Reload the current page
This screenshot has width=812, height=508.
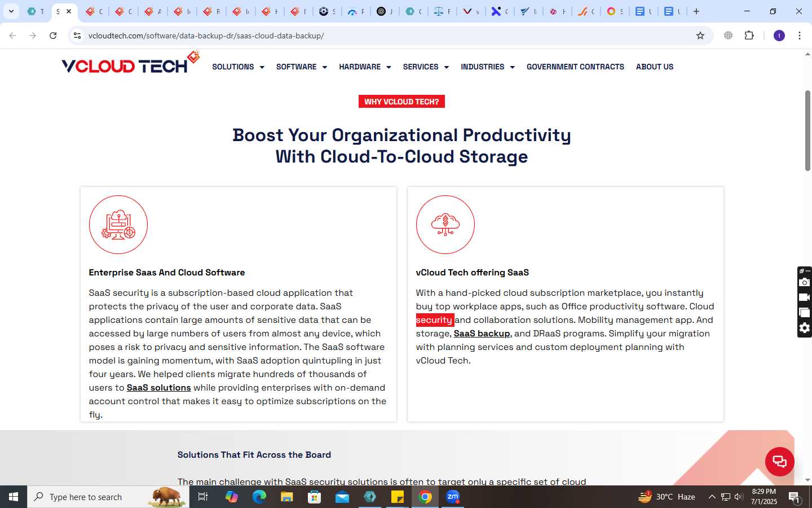(53, 36)
